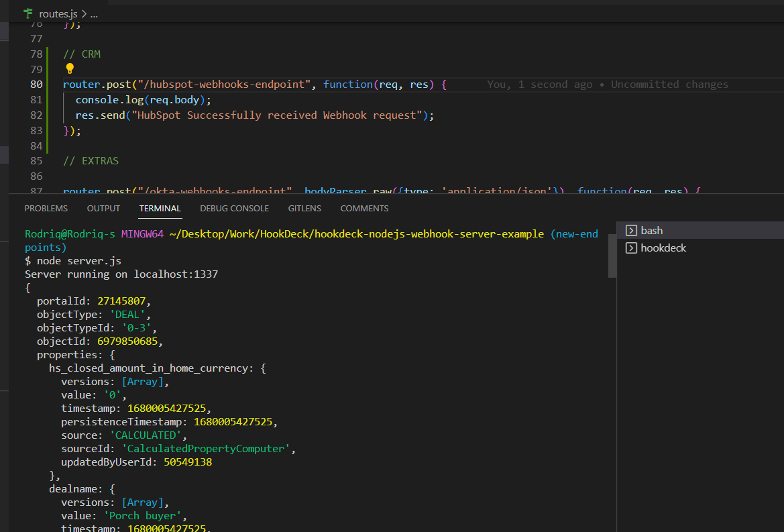Viewport: 784px width, 532px height.
Task: Select the TERMINAL tab
Action: [160, 209]
